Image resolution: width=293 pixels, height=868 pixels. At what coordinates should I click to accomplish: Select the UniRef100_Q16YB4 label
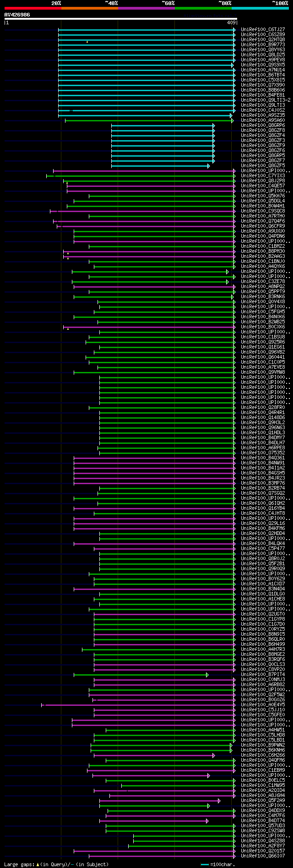point(263,508)
